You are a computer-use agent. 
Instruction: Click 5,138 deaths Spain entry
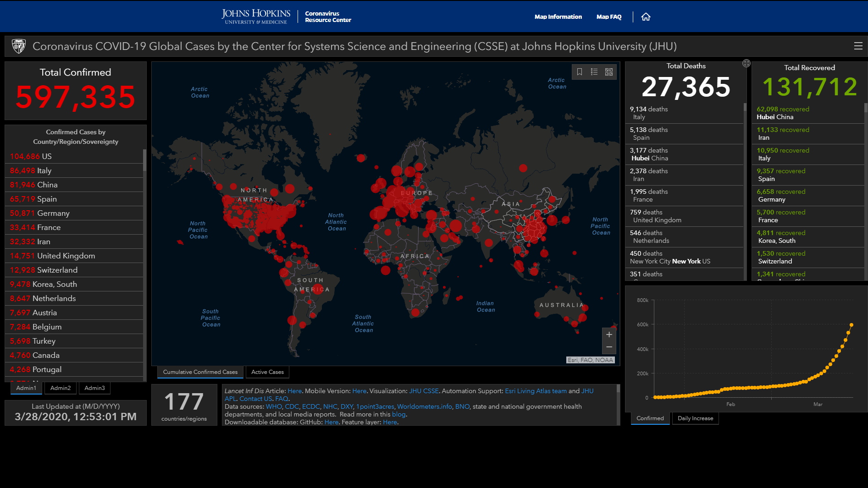coord(684,134)
